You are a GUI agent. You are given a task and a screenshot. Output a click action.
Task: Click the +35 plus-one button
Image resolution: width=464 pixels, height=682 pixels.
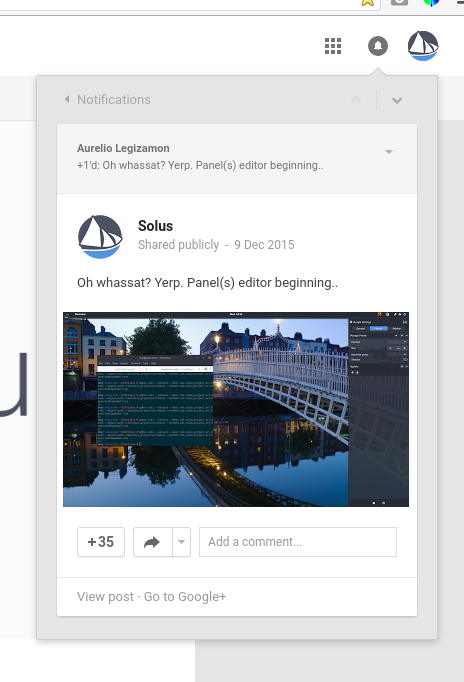101,542
